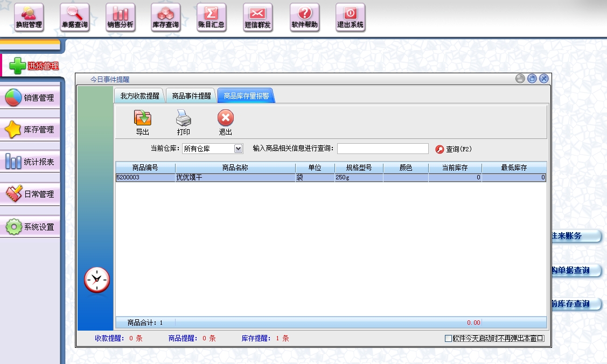Open 库存查询 inventory query icon

[x=166, y=17]
